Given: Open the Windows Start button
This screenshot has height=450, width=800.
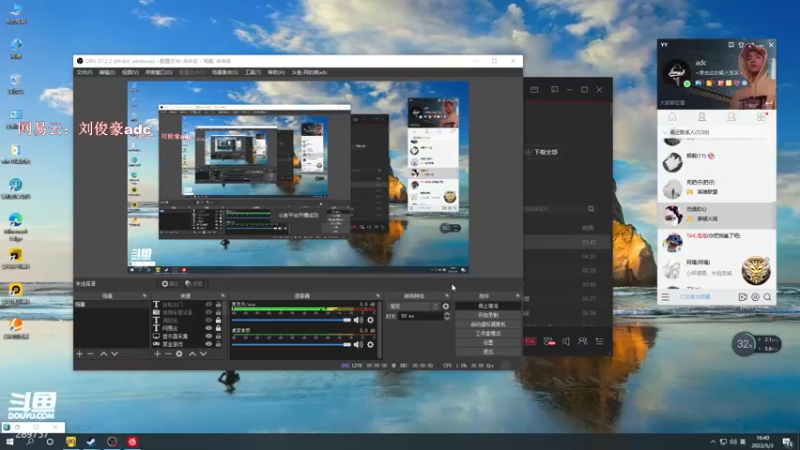Looking at the screenshot, I should point(9,441).
